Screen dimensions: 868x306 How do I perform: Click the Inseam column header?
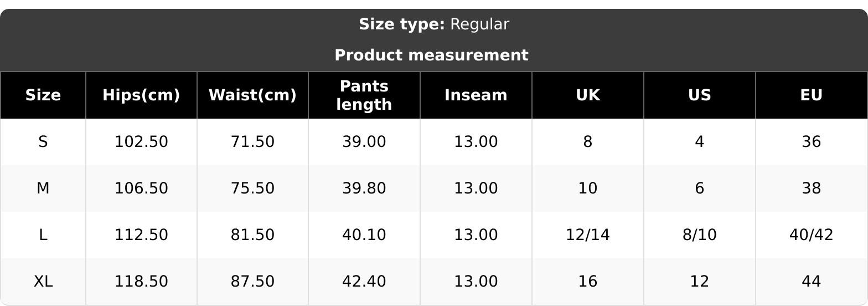coord(476,95)
